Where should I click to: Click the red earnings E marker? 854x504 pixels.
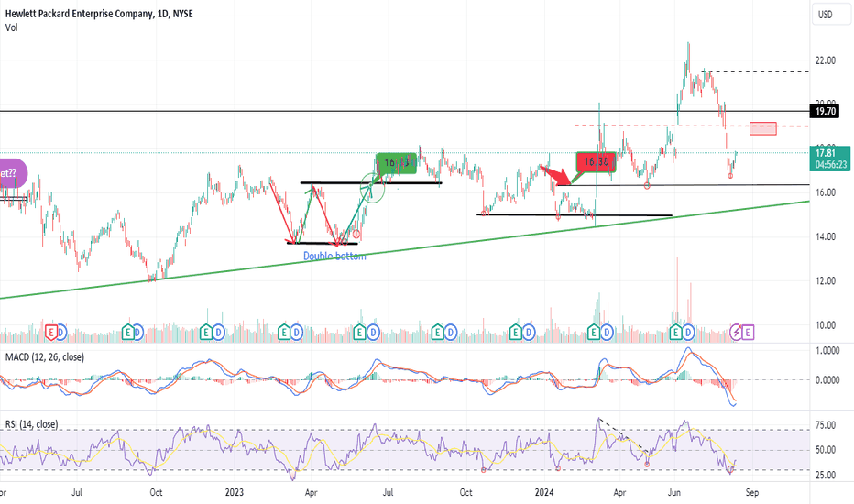coord(51,332)
